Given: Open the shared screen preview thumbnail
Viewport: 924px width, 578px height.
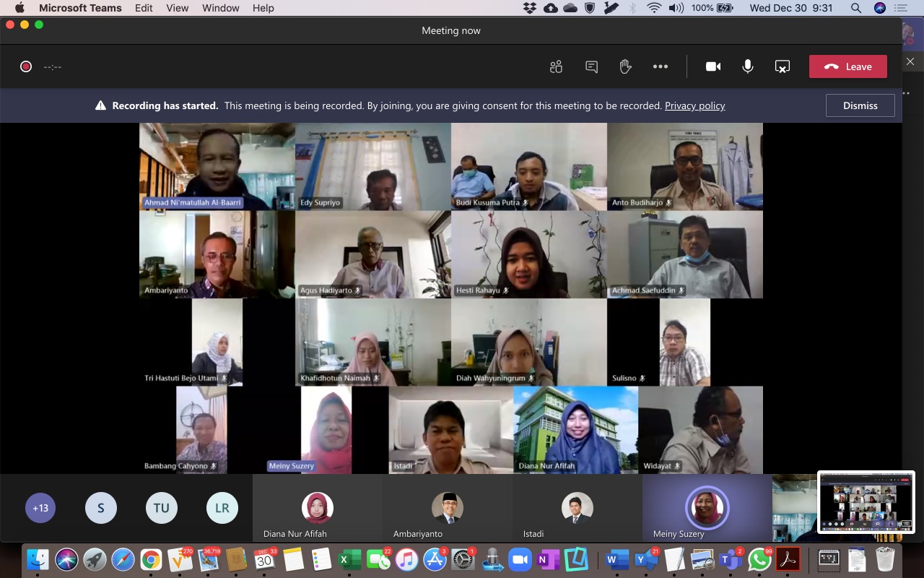Looking at the screenshot, I should click(866, 502).
